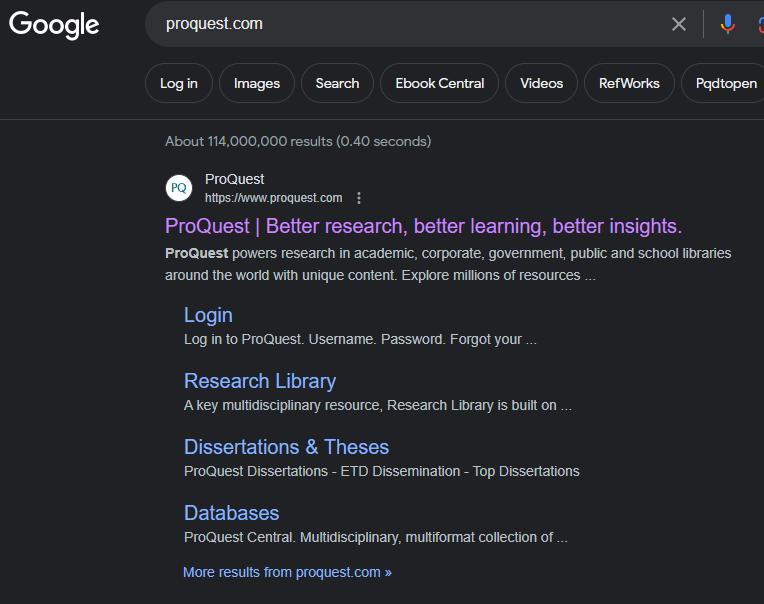The width and height of the screenshot is (764, 604).
Task: Click in the proquest.com search field
Action: pos(400,24)
